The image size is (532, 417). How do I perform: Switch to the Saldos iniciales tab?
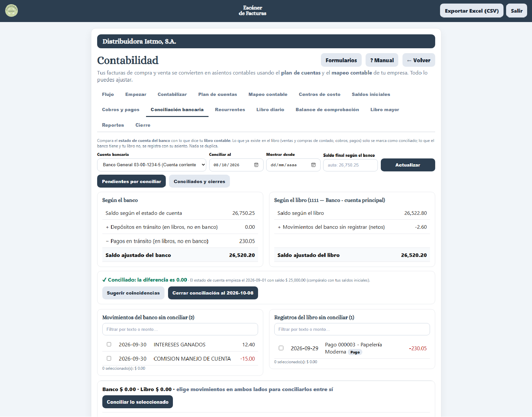point(371,94)
